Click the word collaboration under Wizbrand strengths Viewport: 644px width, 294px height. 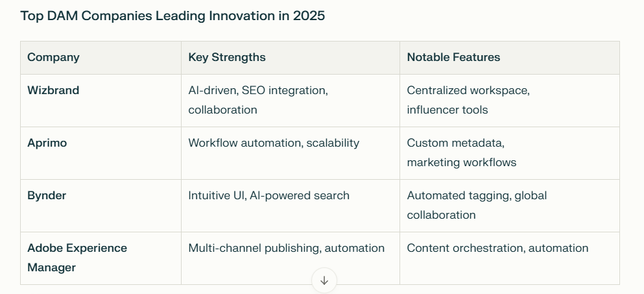222,110
